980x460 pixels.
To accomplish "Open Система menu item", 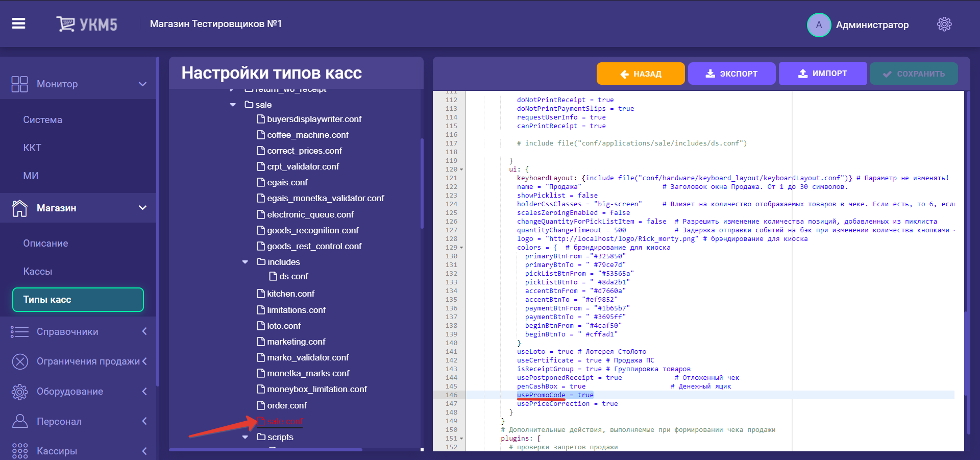I will point(43,119).
